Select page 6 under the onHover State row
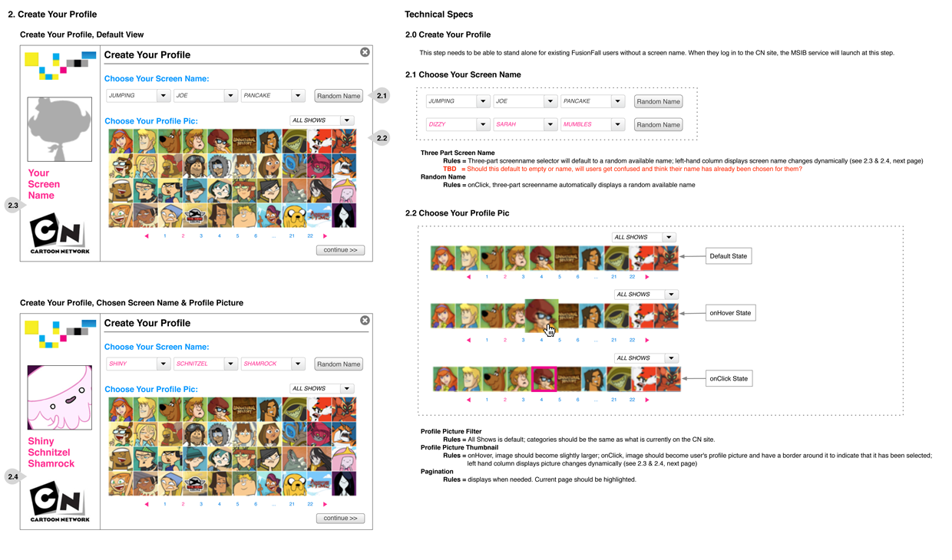The width and height of the screenshot is (952, 560). click(x=578, y=340)
